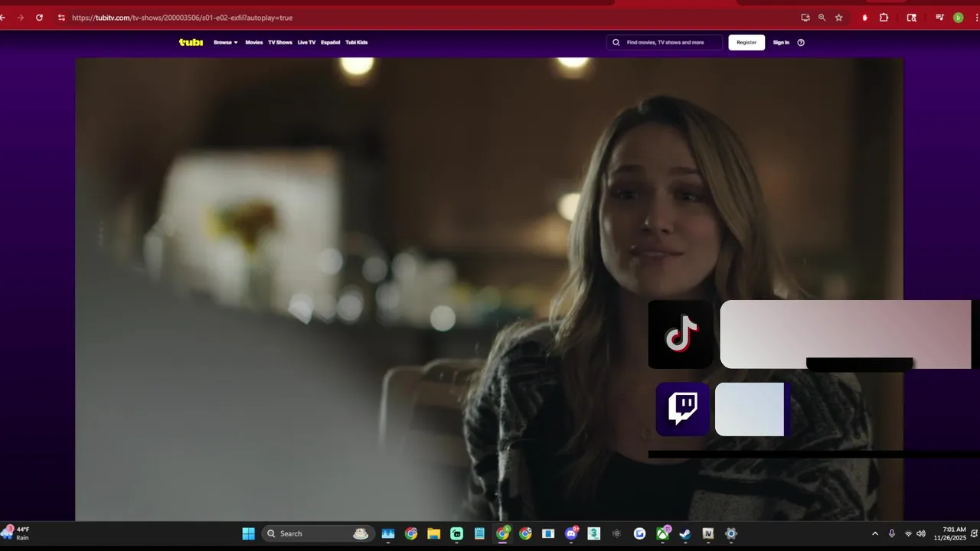Click the install app icon in address bar
Image resolution: width=980 pixels, height=551 pixels.
click(805, 18)
